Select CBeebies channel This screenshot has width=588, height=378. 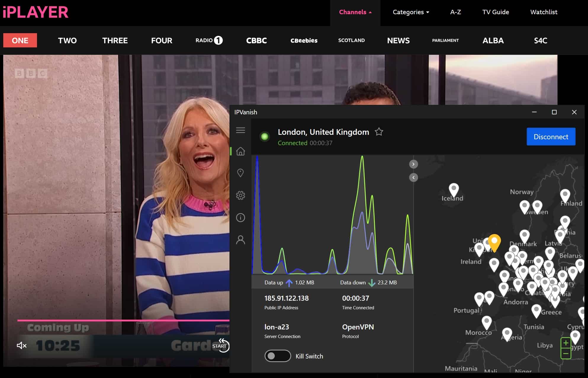tap(304, 40)
